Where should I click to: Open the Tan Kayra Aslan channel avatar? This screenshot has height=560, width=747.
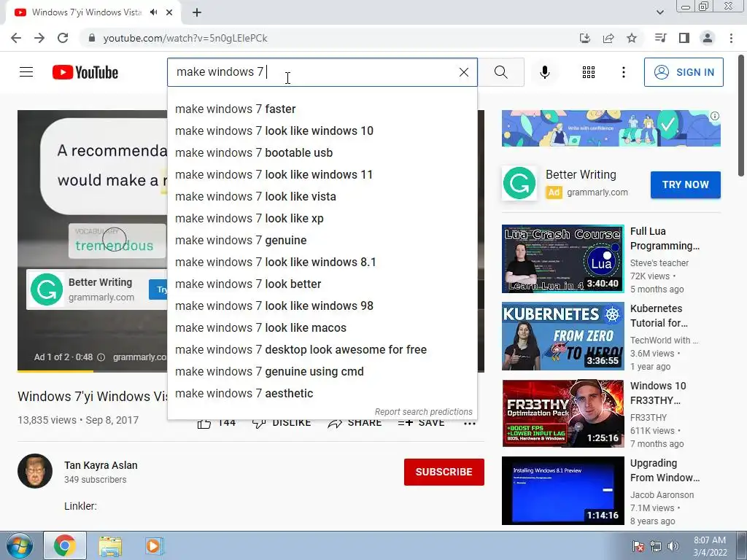pyautogui.click(x=35, y=471)
